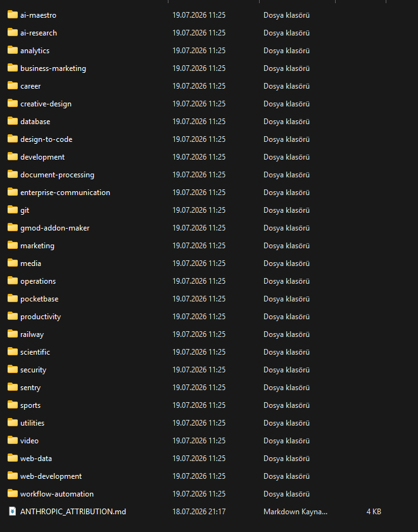
Task: Click the 18.07.2026 21:17 date cell
Action: (x=199, y=512)
